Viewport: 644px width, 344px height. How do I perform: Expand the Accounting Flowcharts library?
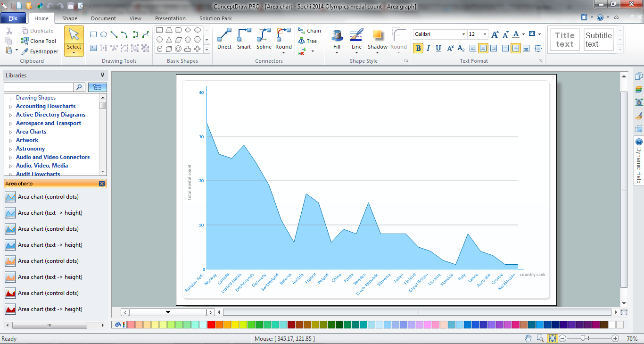pos(10,107)
